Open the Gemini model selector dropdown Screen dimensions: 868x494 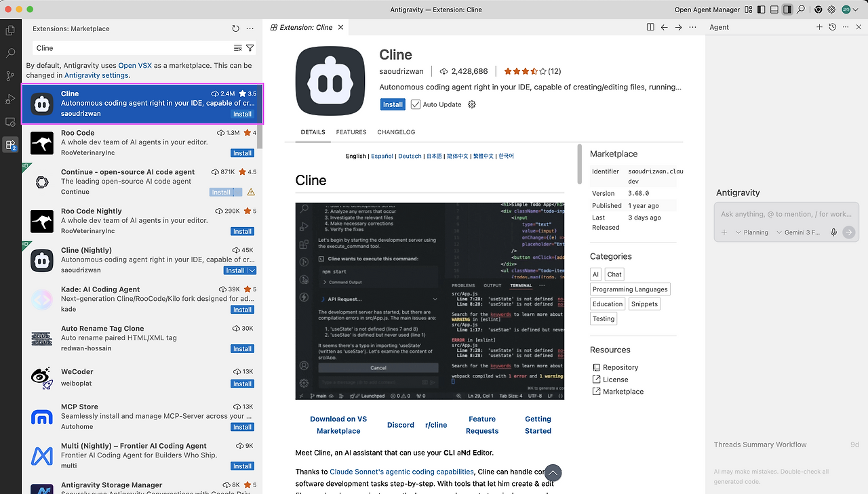[797, 232]
